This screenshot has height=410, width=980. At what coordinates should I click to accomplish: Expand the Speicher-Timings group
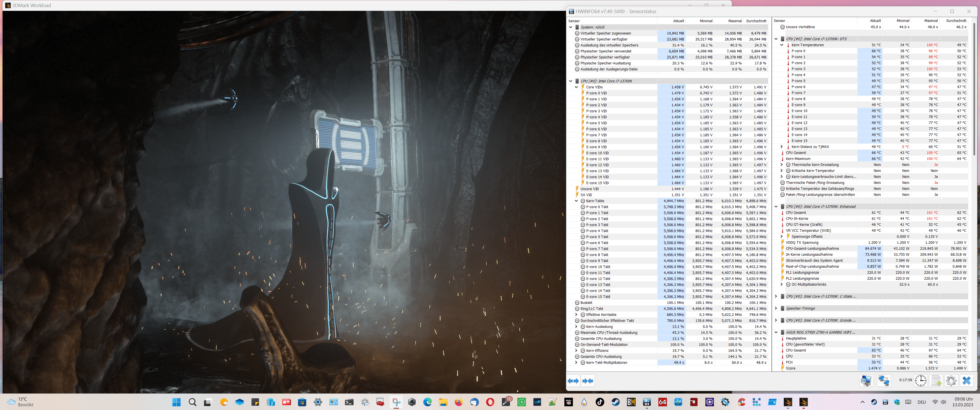[x=776, y=308]
